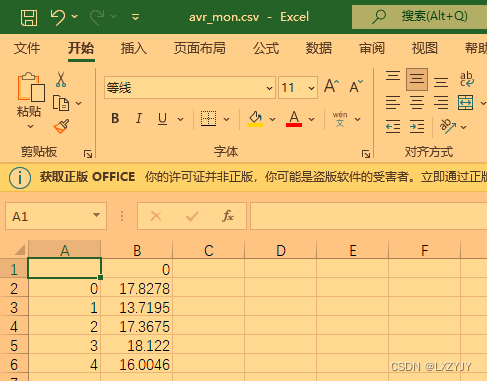Open the Name Box dropdown arrow
Viewport: 487px width, 381px height.
click(x=96, y=215)
